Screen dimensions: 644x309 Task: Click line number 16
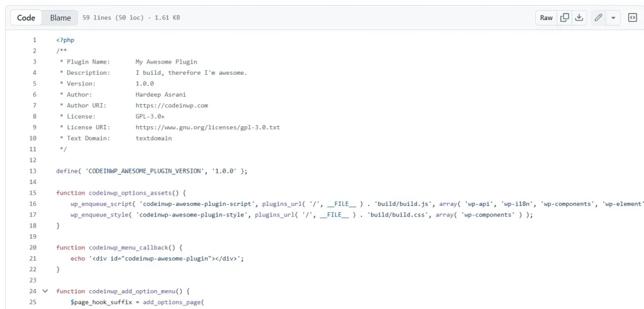click(33, 203)
